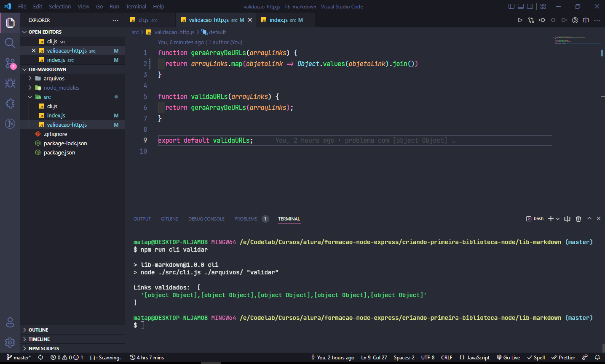Open feedback icon in status bar
Screen dimensions: 605x364
pos(585,357)
